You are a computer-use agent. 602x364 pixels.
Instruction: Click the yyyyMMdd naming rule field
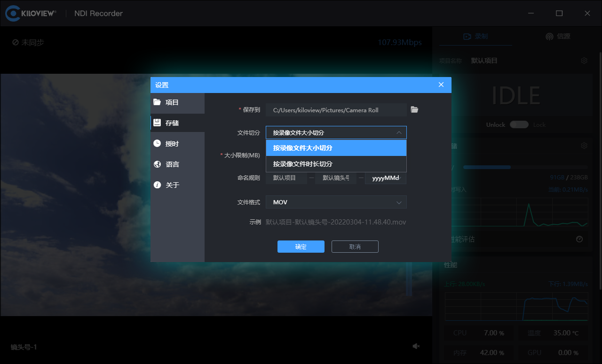(386, 178)
